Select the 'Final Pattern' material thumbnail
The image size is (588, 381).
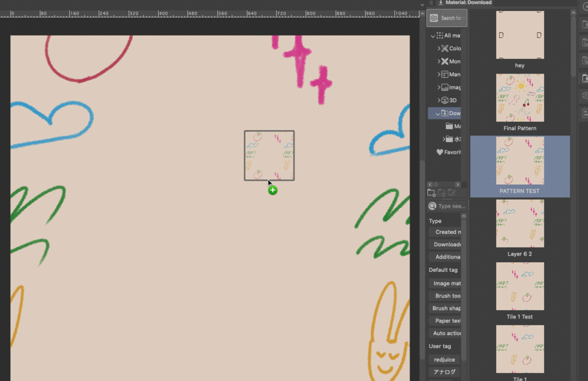(x=520, y=97)
